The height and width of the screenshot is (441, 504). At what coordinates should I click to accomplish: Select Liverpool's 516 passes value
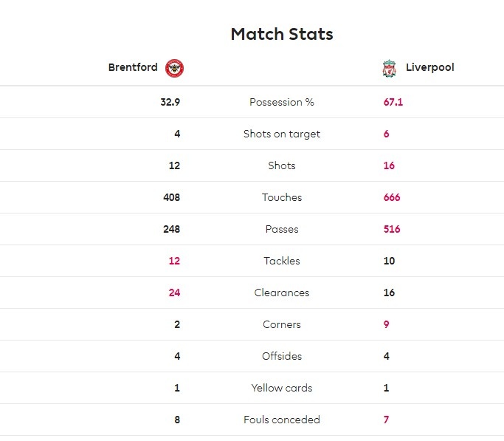tap(392, 229)
